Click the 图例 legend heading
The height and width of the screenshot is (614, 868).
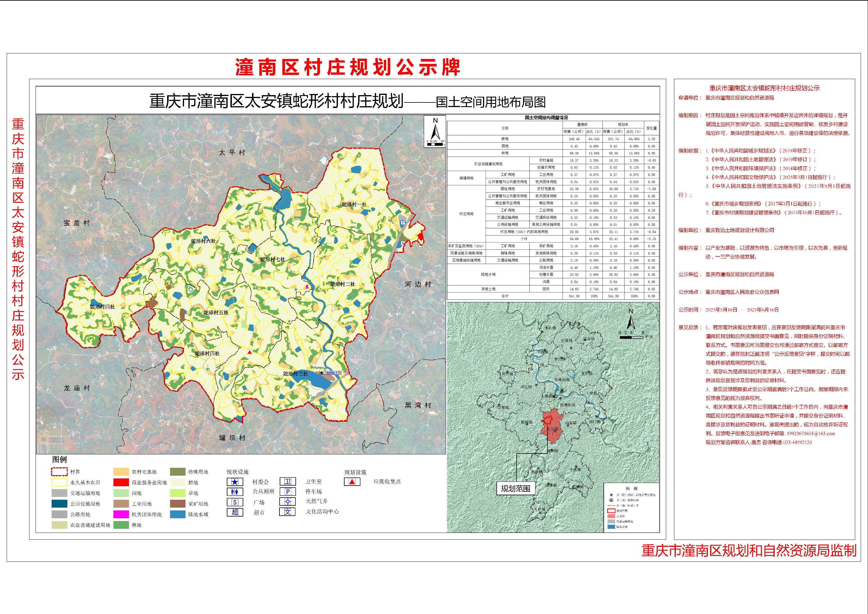(59, 459)
